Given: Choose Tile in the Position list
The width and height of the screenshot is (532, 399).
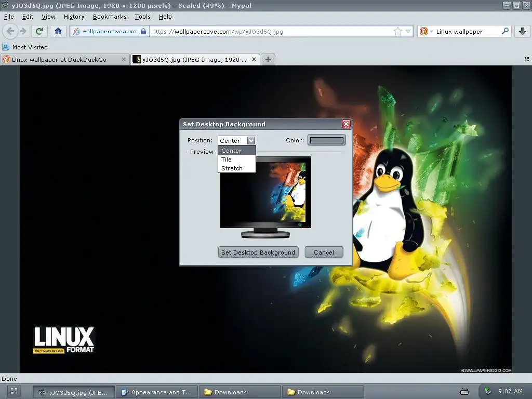Looking at the screenshot, I should pos(236,159).
